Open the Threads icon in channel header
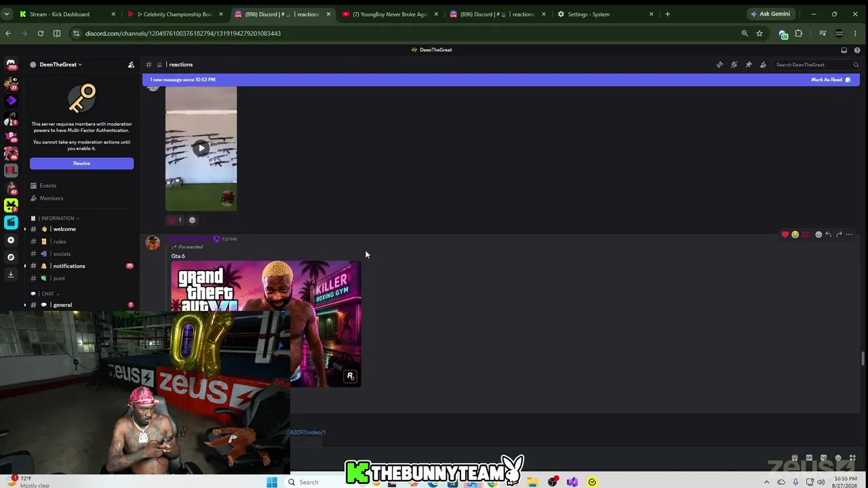Image resolution: width=868 pixels, height=488 pixels. 719,64
